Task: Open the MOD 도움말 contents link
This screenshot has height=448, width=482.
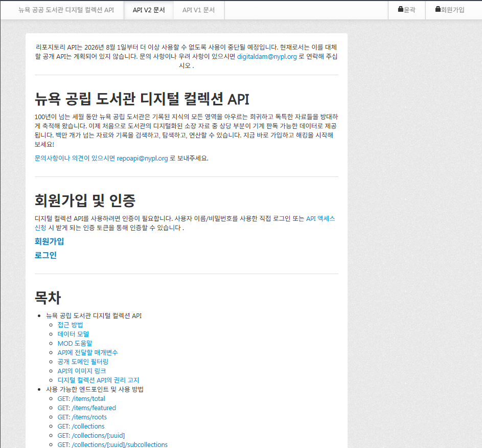Action: click(75, 343)
